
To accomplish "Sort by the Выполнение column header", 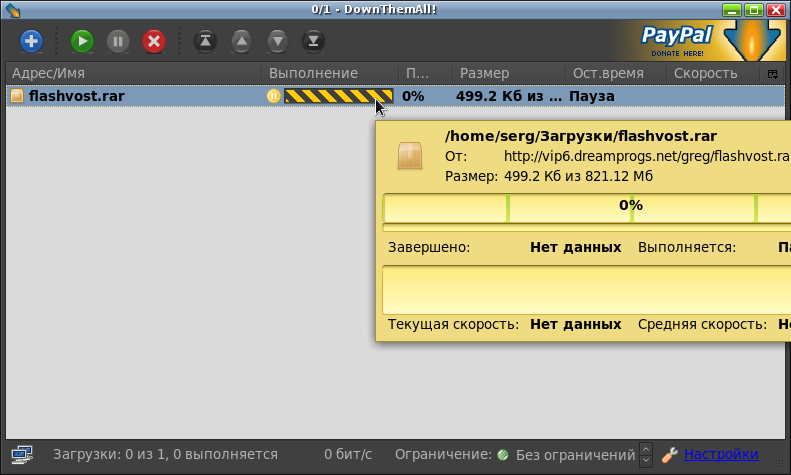I will point(330,73).
